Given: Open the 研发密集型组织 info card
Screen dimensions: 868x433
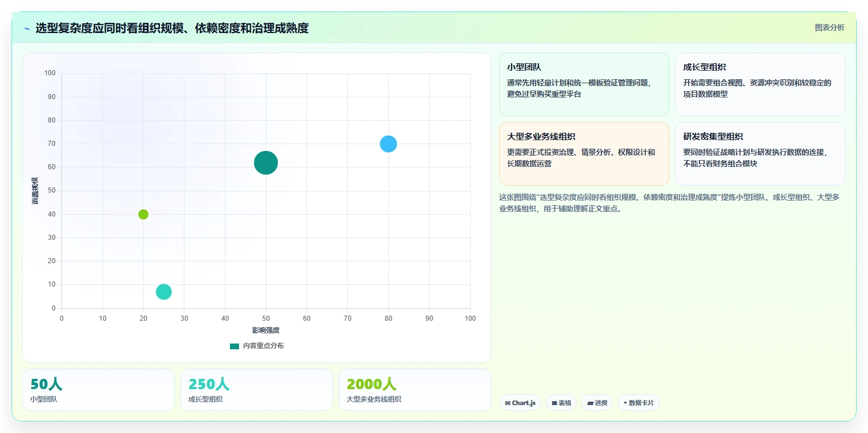Looking at the screenshot, I should point(760,154).
